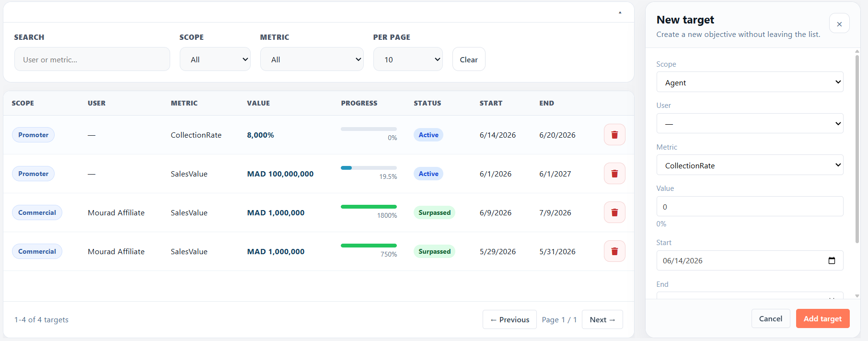The height and width of the screenshot is (341, 868).
Task: Open the Metric dropdown showing CollectionRate
Action: coord(750,165)
